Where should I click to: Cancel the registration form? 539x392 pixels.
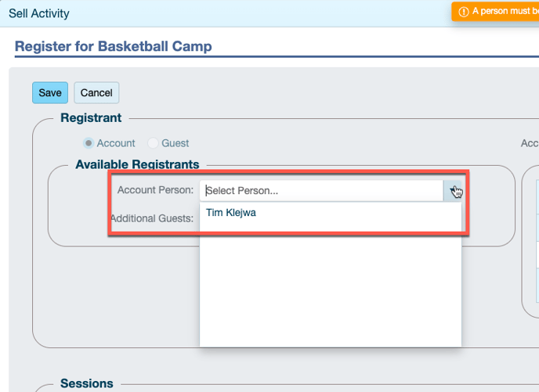pyautogui.click(x=96, y=92)
